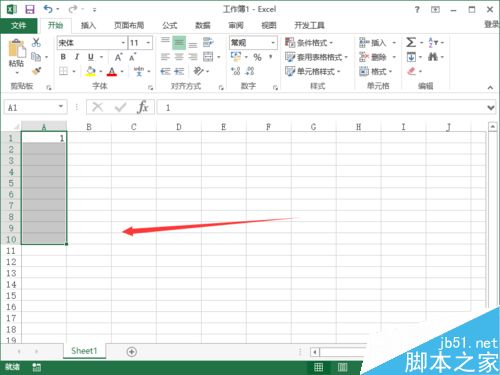Align text to the right
The height and width of the screenshot is (375, 500).
pos(193,57)
